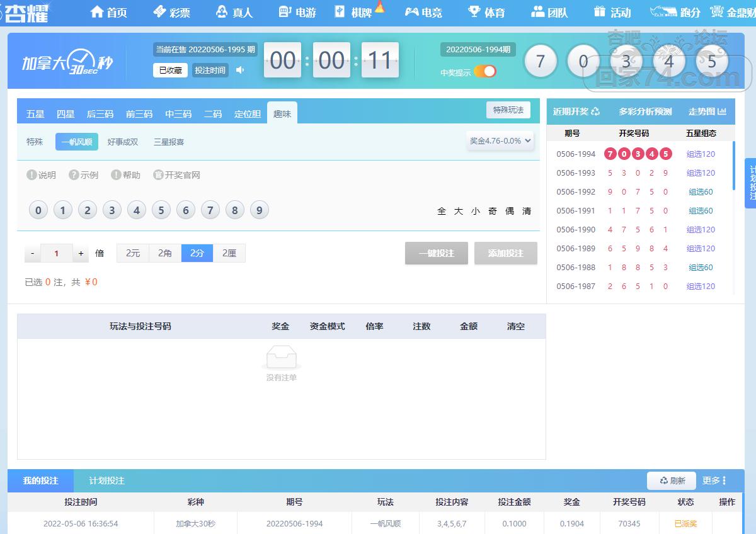Decrease multiplier with minus button
This screenshot has width=756, height=534.
(x=33, y=253)
